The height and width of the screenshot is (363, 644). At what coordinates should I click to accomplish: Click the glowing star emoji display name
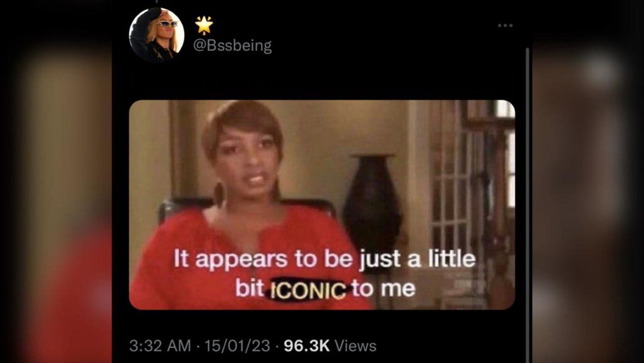[x=204, y=25]
